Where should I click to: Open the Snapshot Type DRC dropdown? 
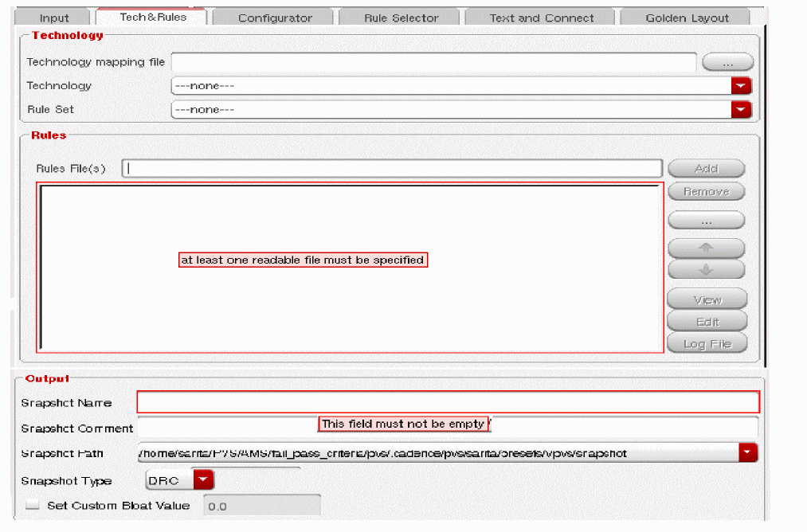pyautogui.click(x=204, y=480)
